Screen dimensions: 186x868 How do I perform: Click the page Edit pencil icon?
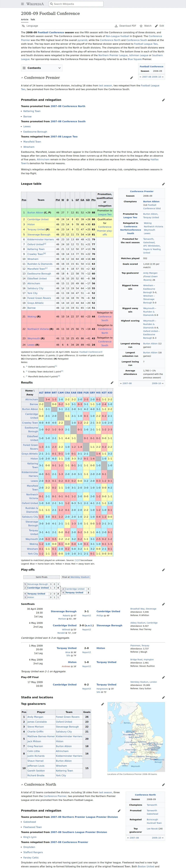pyautogui.click(x=156, y=26)
